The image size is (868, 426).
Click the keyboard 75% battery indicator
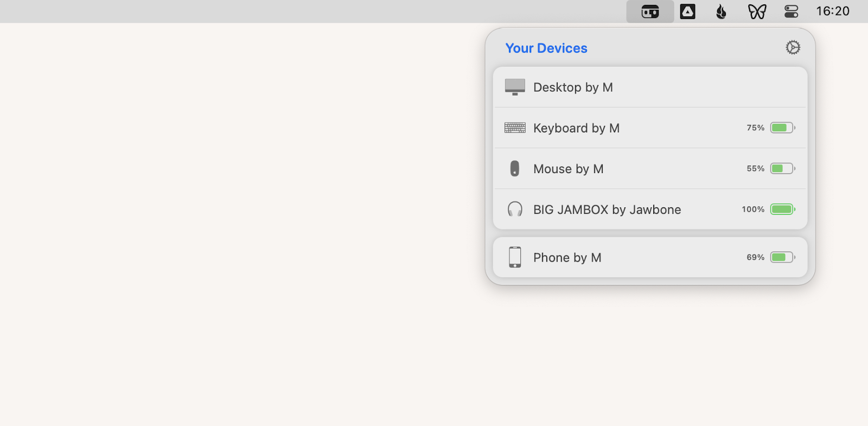(x=782, y=128)
